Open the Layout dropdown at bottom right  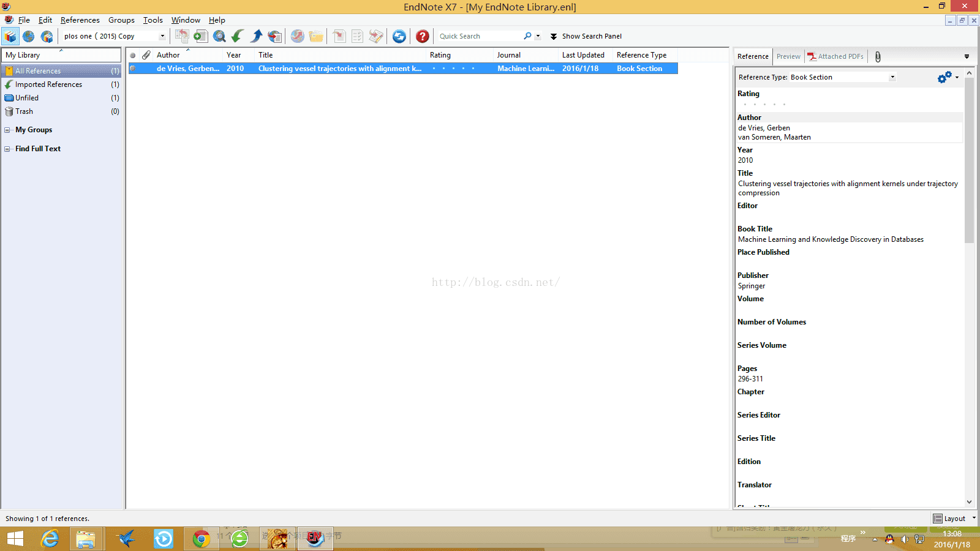pos(954,519)
